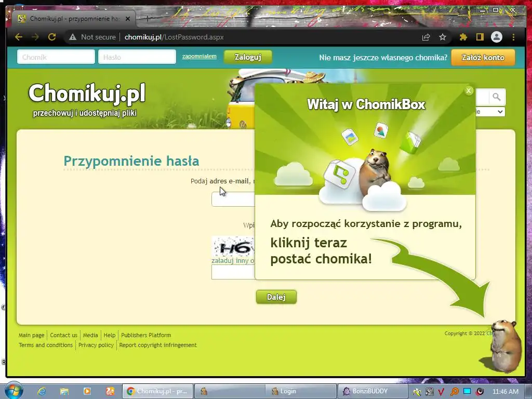
Task: Open the Windows Start button
Action: (x=13, y=391)
